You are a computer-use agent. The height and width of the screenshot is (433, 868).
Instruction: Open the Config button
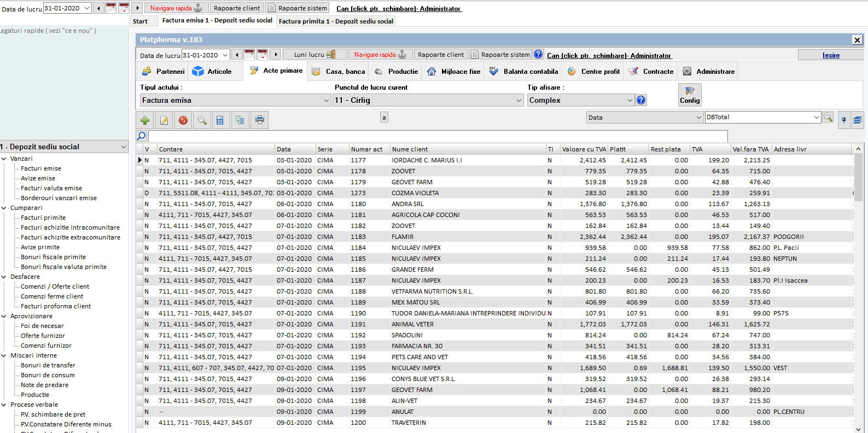click(x=690, y=95)
